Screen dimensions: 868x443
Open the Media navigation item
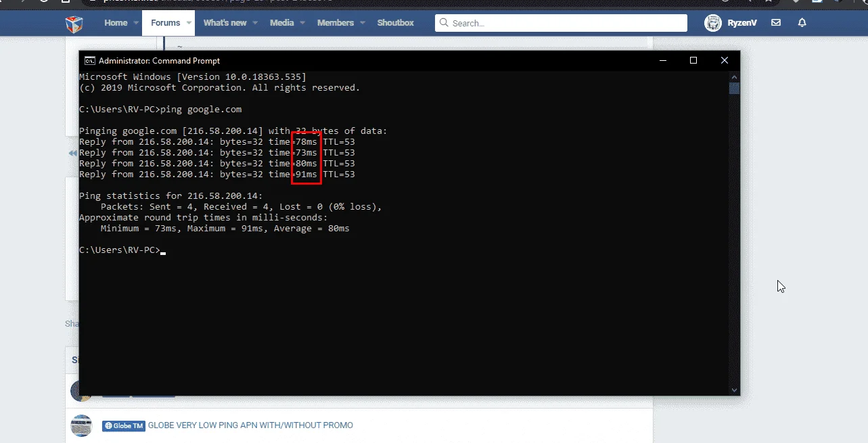pos(281,23)
